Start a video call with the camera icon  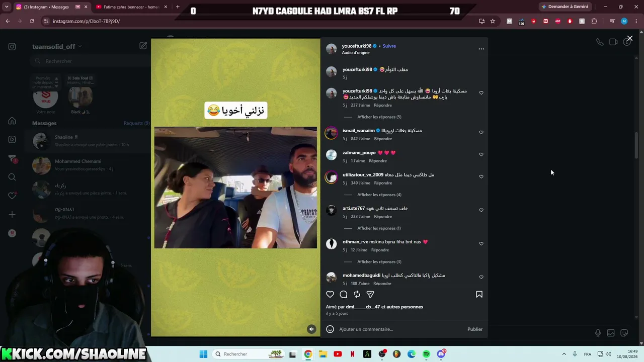point(613,42)
